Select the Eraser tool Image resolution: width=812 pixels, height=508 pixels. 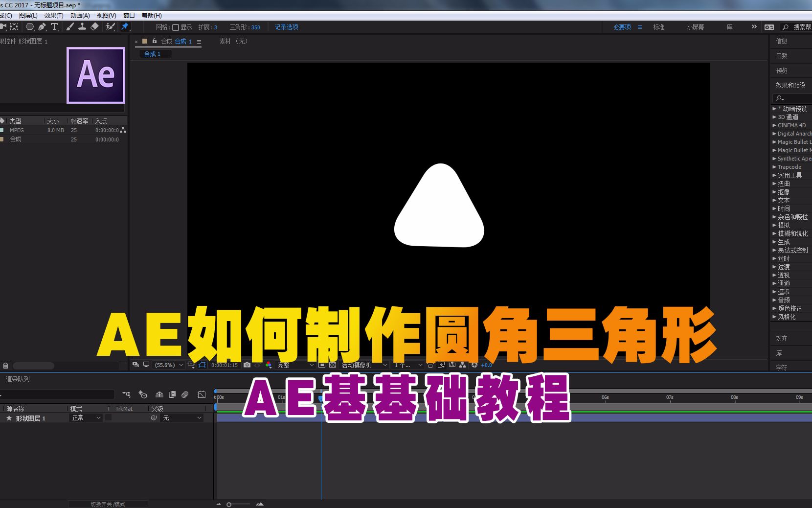tap(94, 27)
